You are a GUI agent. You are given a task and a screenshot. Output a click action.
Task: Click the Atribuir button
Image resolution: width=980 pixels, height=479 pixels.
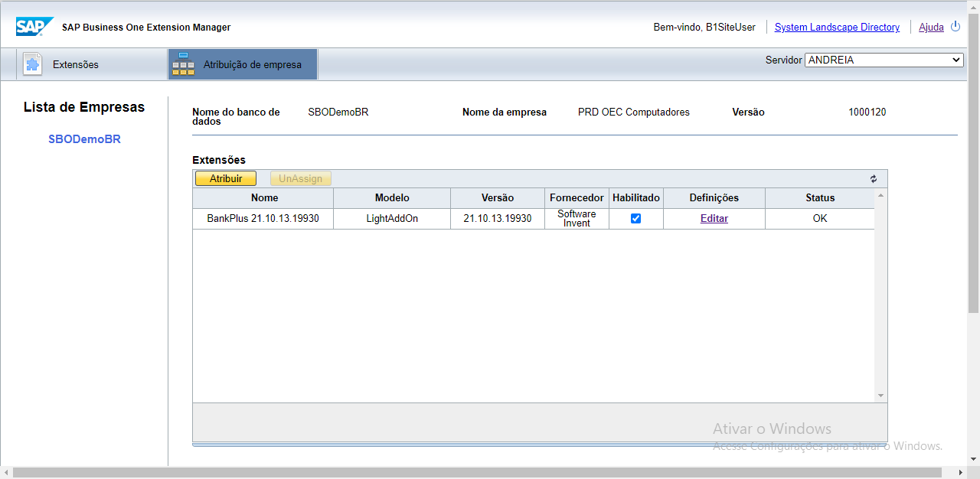click(x=226, y=178)
